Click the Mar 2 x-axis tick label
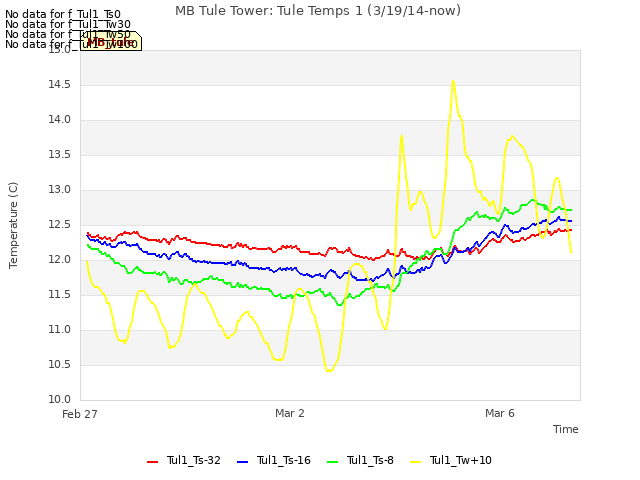Screen dimensions: 640x480 (290, 413)
